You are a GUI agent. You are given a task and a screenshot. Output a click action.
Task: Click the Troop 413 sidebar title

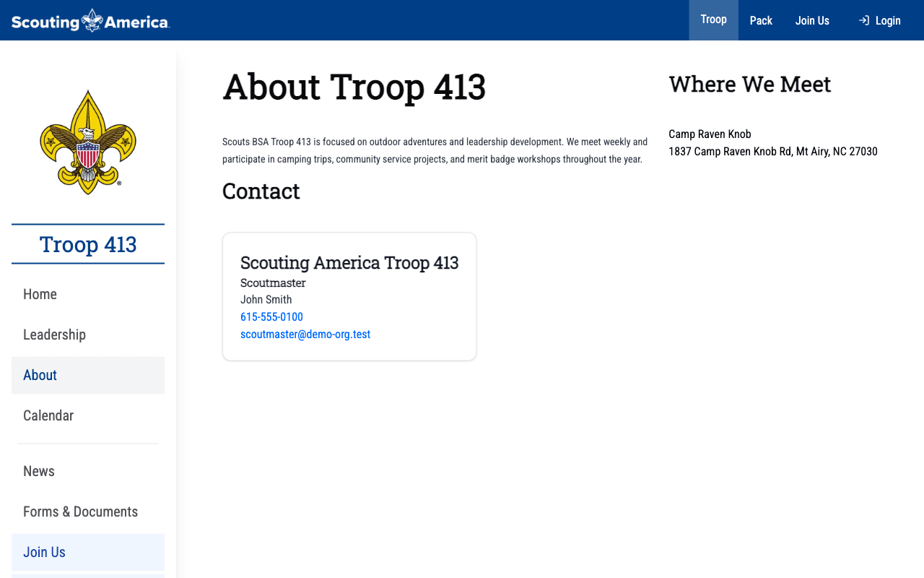point(88,244)
